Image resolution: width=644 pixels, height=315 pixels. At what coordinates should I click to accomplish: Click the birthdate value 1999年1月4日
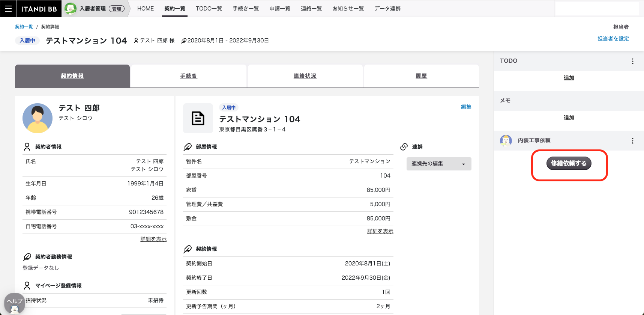[146, 184]
